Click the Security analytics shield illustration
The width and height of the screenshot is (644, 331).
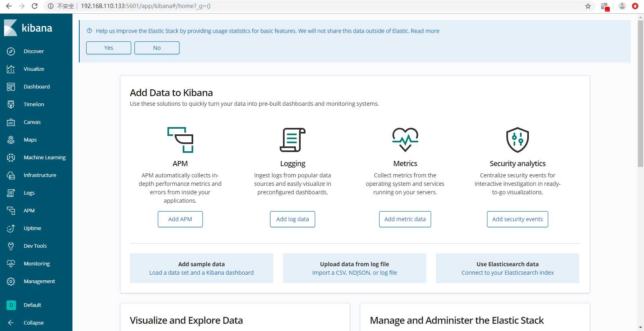(x=518, y=140)
